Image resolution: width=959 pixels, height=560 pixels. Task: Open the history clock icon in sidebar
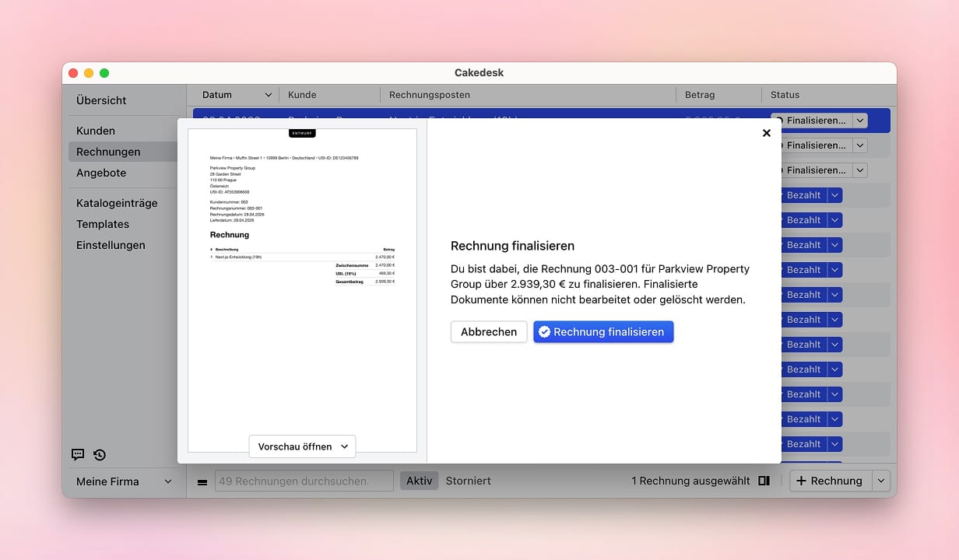tap(100, 455)
